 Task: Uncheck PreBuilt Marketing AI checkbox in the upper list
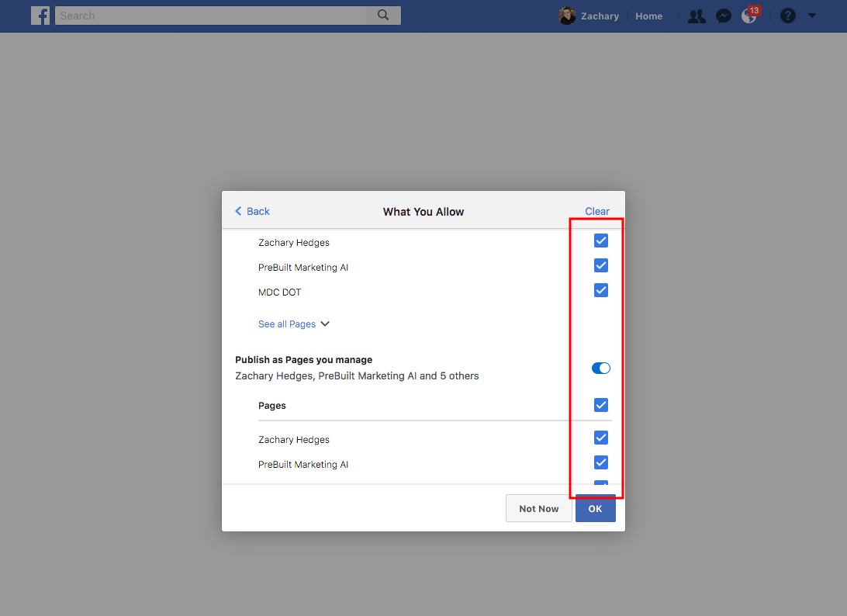click(x=600, y=265)
